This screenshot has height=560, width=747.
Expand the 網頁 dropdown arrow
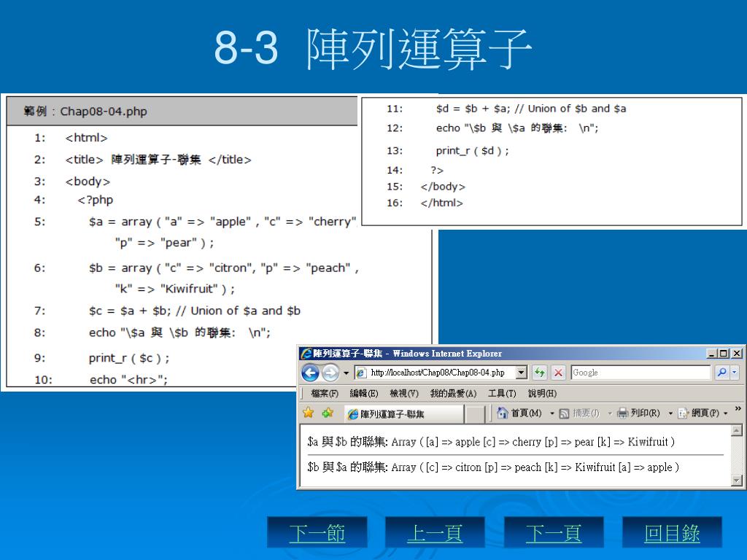(x=726, y=413)
